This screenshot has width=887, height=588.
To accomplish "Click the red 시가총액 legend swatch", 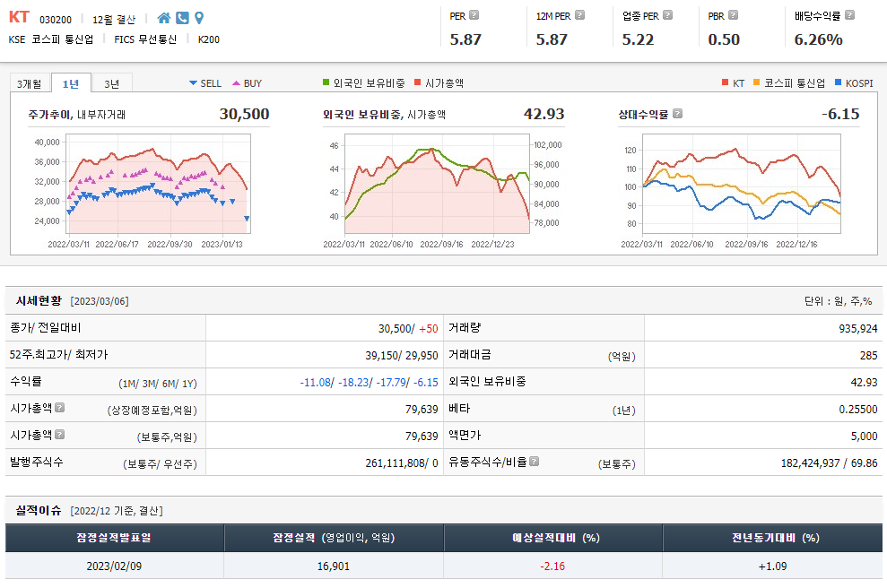I will [417, 82].
